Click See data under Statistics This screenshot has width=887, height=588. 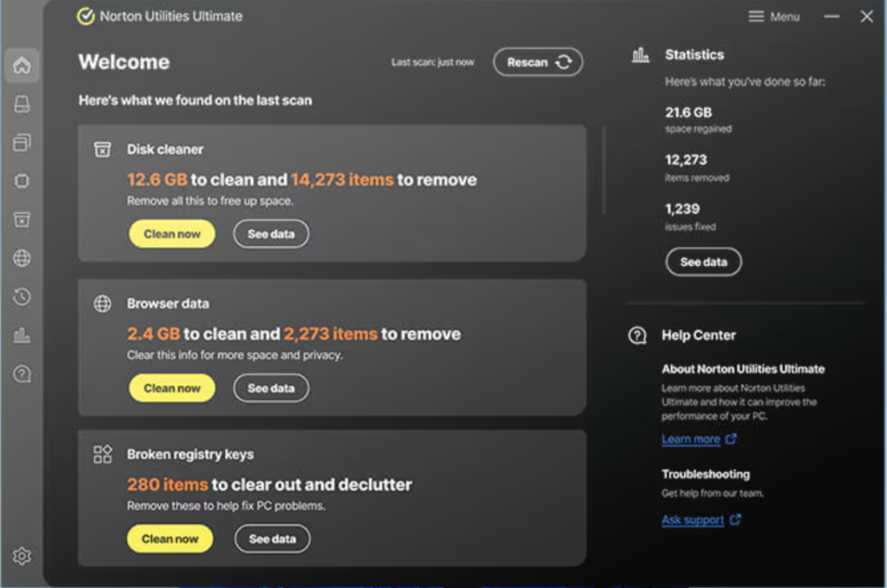[x=703, y=261]
